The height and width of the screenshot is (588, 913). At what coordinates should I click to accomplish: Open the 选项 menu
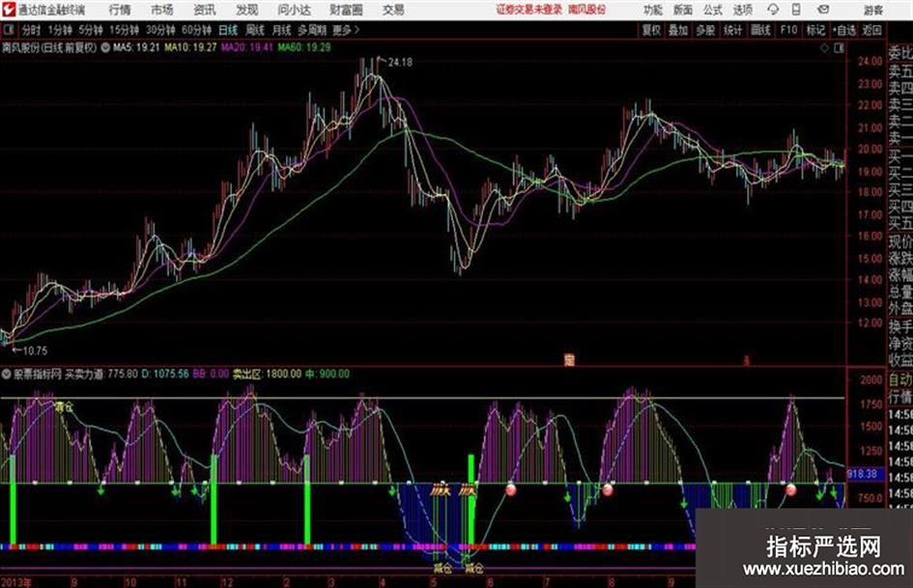click(742, 10)
